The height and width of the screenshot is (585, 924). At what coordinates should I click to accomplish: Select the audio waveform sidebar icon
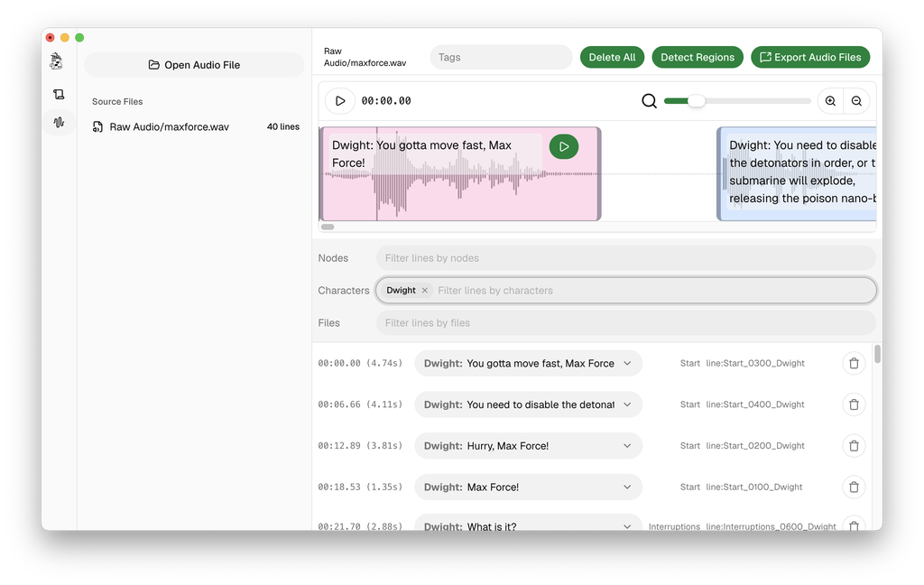(59, 122)
